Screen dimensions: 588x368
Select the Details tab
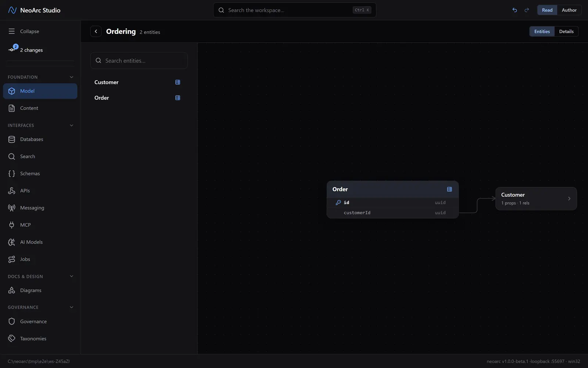point(566,31)
